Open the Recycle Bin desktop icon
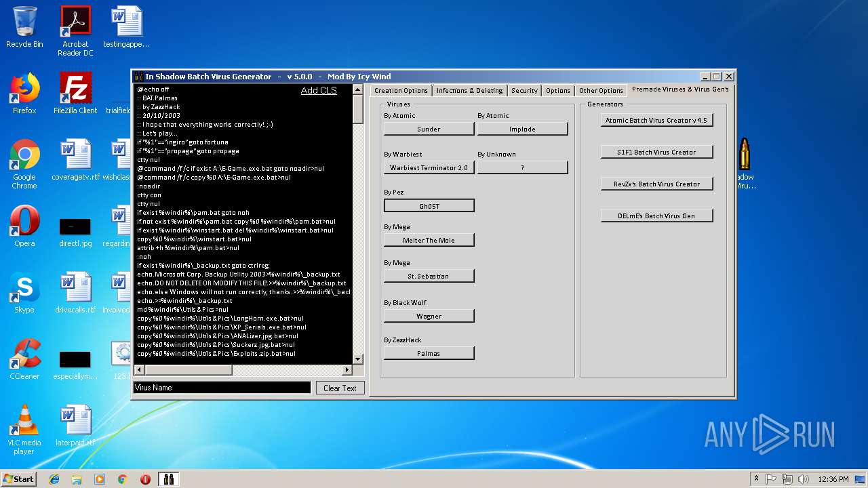The width and height of the screenshot is (868, 488). [x=24, y=27]
